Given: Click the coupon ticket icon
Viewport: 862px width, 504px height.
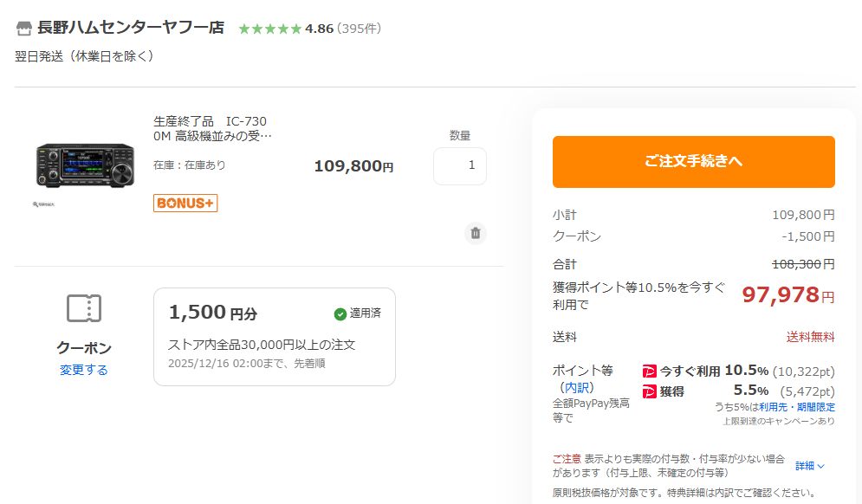Looking at the screenshot, I should point(84,307).
